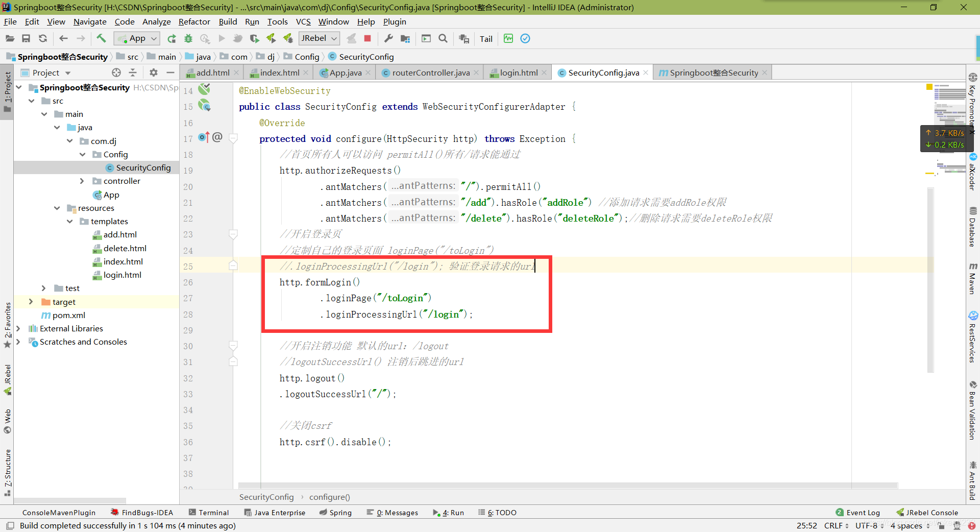This screenshot has width=980, height=532.
Task: Open the Project Structure icon
Action: click(x=405, y=38)
